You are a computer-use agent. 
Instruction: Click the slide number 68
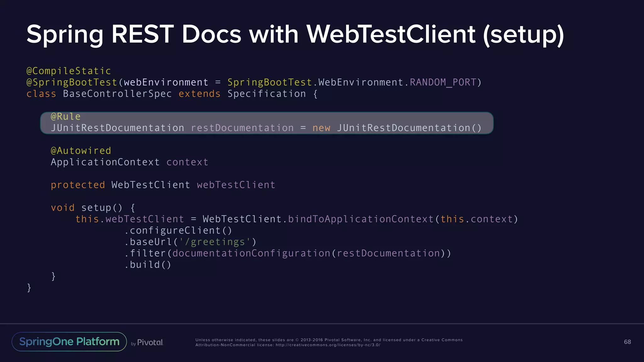627,342
